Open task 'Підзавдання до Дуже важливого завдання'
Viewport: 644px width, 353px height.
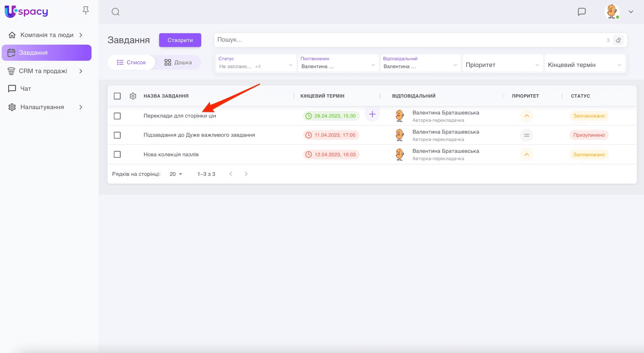pos(199,135)
